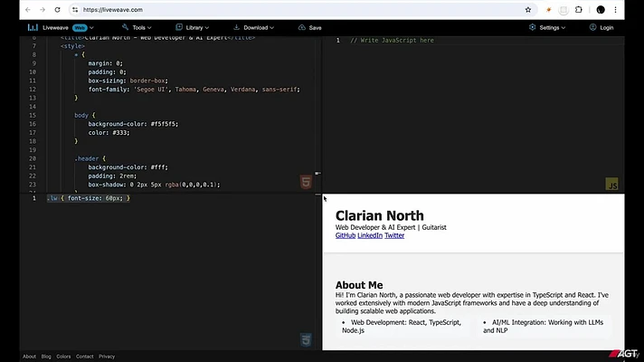Click the browser address bar URL
The image size is (644, 362).
(x=113, y=10)
